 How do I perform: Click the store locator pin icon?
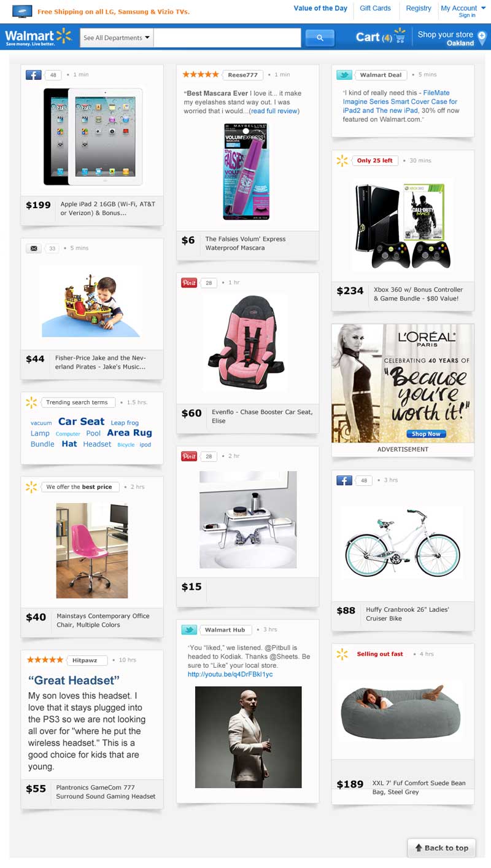click(482, 37)
